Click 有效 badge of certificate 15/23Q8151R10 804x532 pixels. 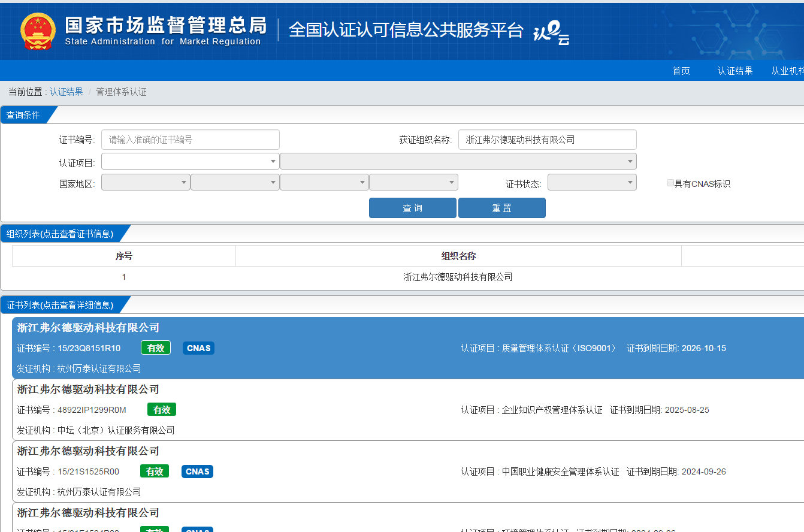point(156,347)
